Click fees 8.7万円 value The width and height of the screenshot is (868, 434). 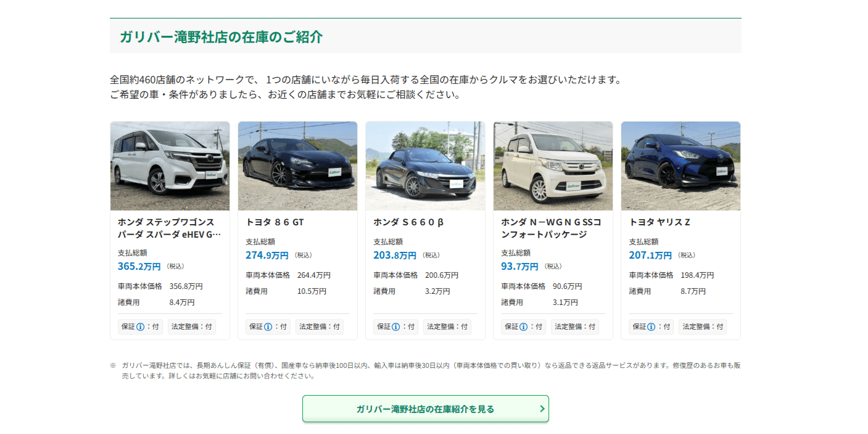tap(693, 291)
